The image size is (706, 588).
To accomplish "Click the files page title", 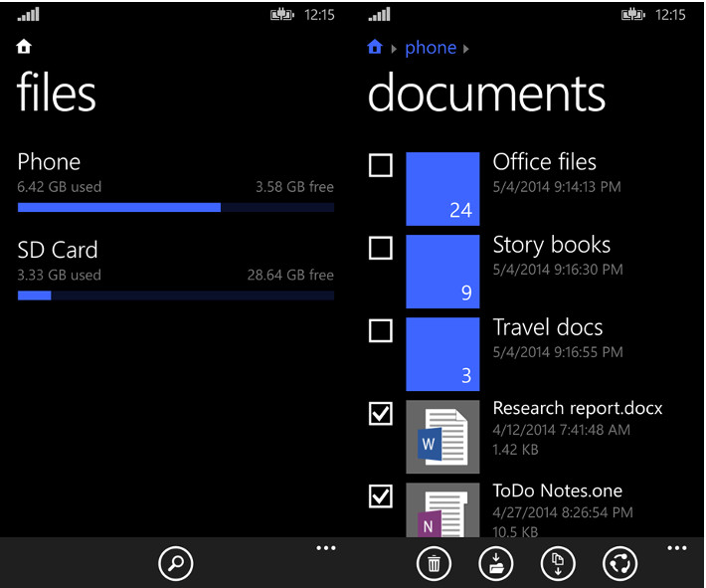I will 57,92.
